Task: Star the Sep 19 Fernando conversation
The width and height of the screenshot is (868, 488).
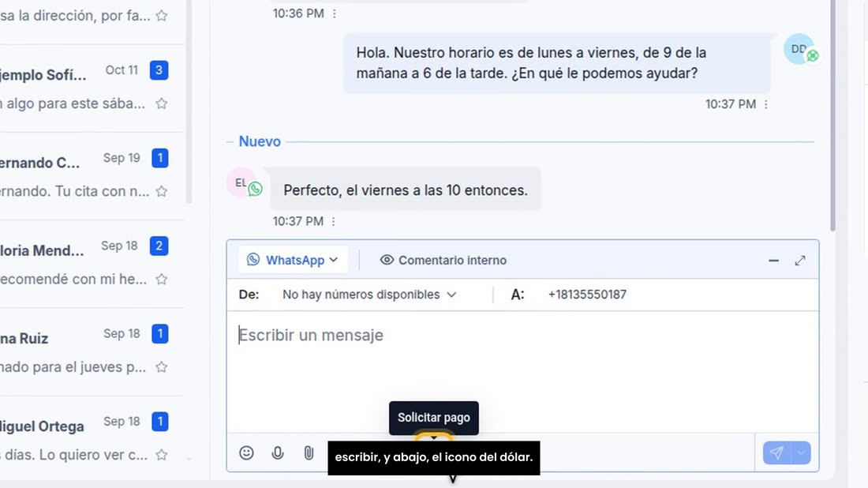Action: coord(162,191)
